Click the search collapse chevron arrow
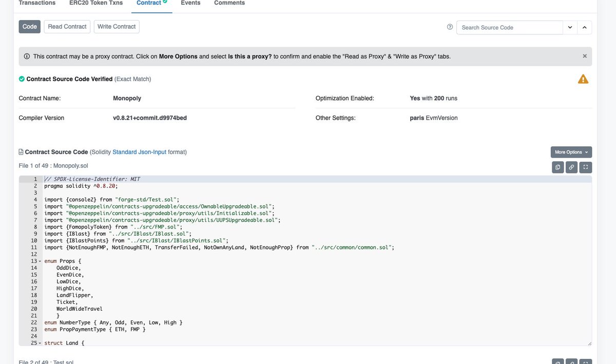Viewport: 616px width, 364px height. coord(584,27)
